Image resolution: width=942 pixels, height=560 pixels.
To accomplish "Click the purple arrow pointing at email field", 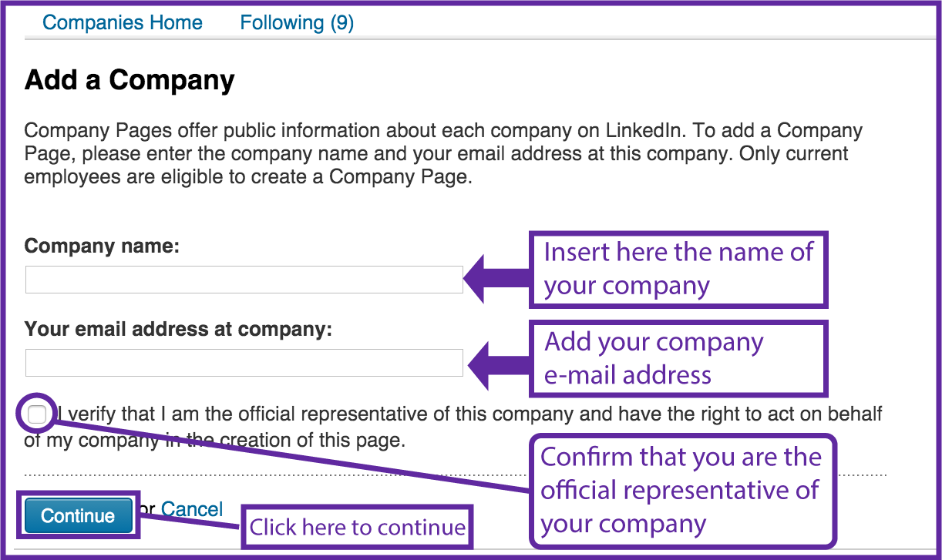I will (496, 362).
